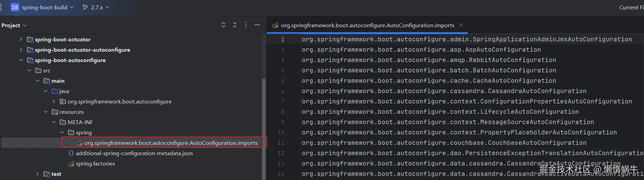Open the Project view selector dropdown

pos(14,25)
